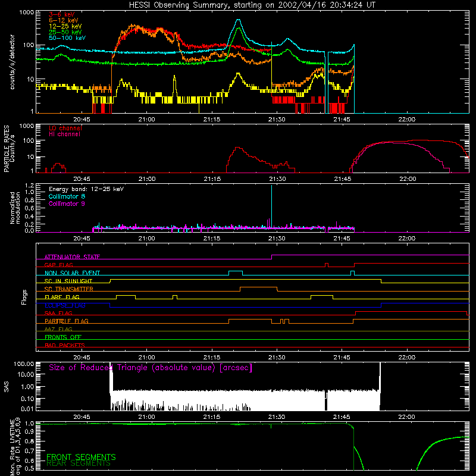Image resolution: width=476 pixels, height=476 pixels.
Task: Select the Collimator 8 legend label
Action: [x=67, y=196]
